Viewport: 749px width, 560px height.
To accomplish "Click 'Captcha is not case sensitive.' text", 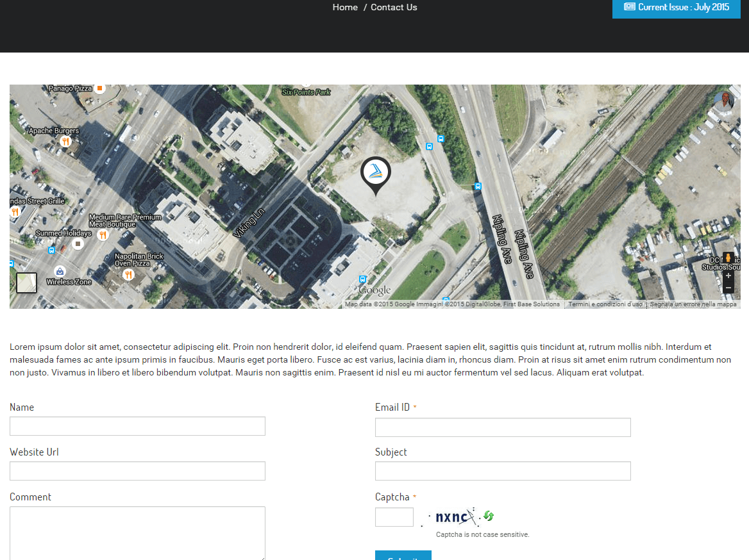I will [x=482, y=535].
